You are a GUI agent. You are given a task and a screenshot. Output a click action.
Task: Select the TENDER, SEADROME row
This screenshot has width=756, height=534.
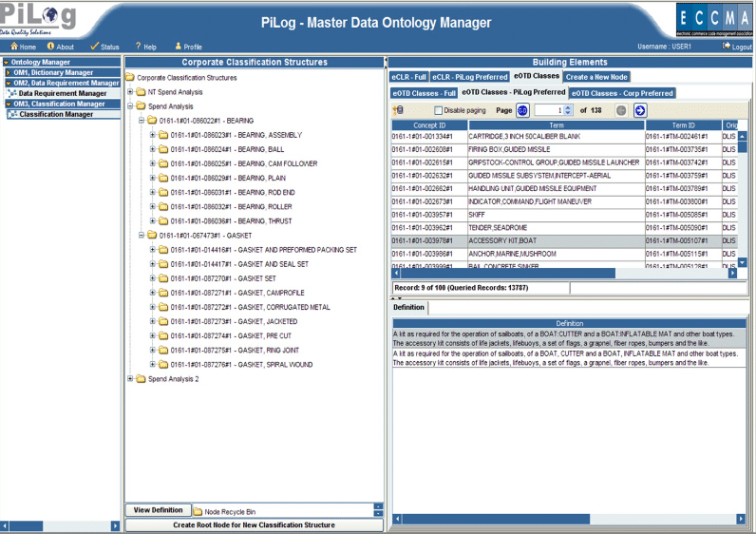(x=564, y=228)
